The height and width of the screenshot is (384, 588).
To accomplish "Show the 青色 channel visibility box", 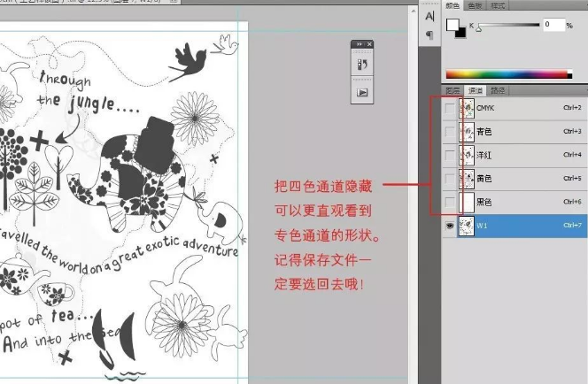I will point(449,132).
